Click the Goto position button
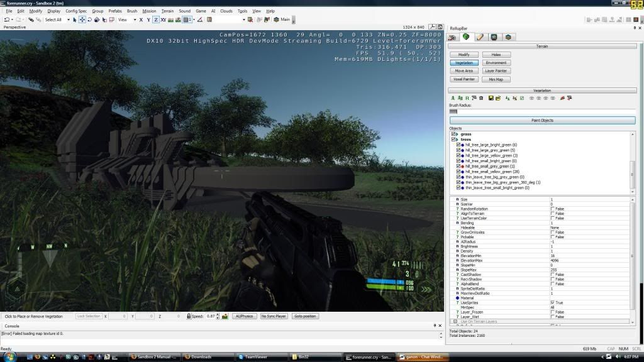 point(305,317)
